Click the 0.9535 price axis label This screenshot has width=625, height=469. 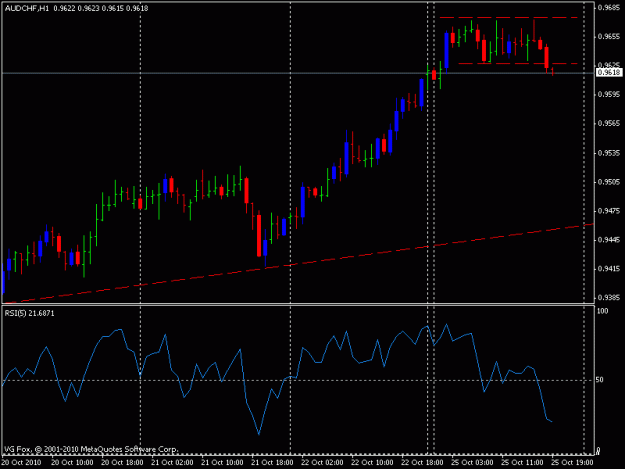(609, 153)
